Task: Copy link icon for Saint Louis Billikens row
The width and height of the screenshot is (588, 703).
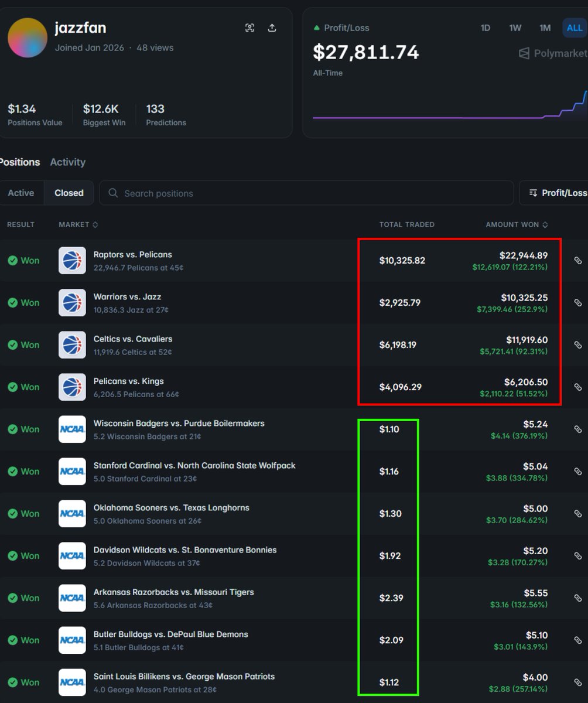Action: coord(577,682)
